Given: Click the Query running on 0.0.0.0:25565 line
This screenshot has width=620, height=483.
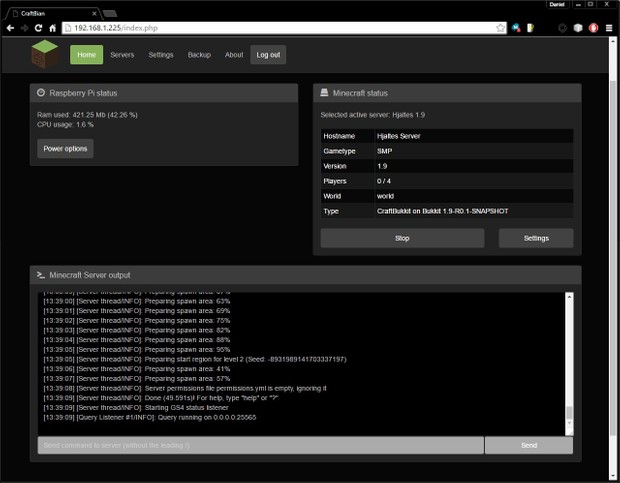Looking at the screenshot, I should coord(150,417).
